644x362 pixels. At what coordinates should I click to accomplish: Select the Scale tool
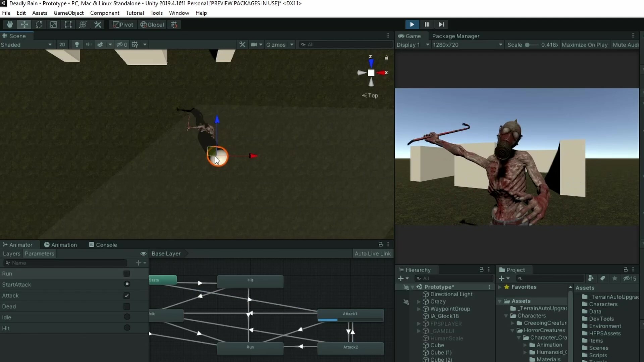coord(54,24)
